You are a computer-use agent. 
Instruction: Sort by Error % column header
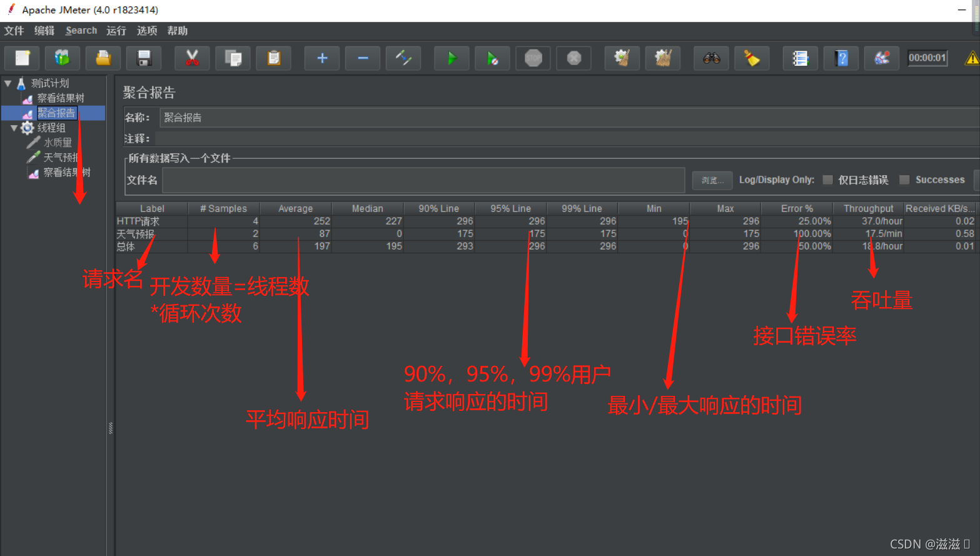click(797, 208)
